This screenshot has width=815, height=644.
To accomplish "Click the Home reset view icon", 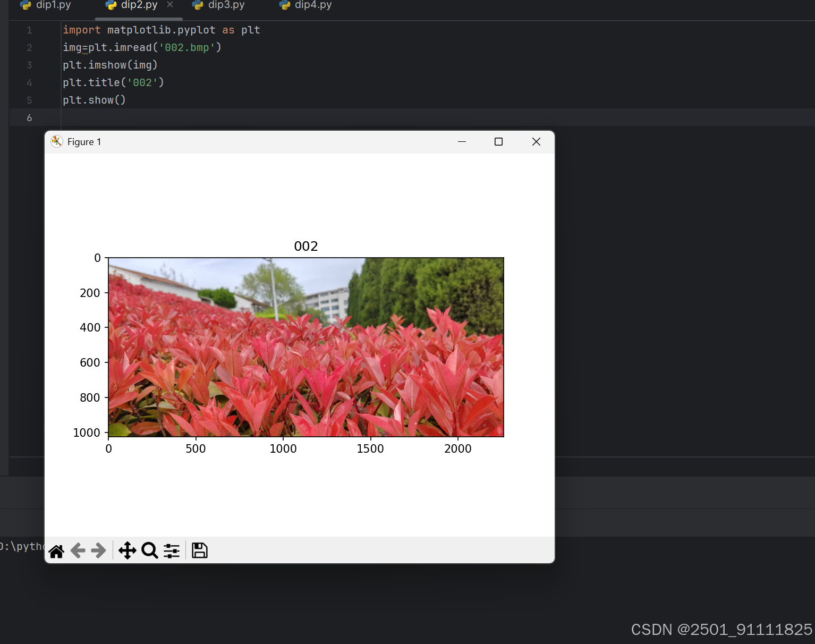I will pos(56,551).
